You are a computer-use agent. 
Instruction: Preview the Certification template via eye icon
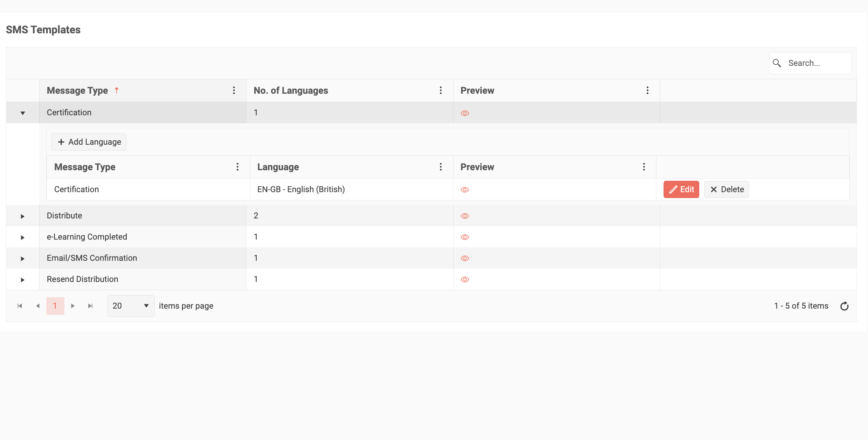pos(465,113)
